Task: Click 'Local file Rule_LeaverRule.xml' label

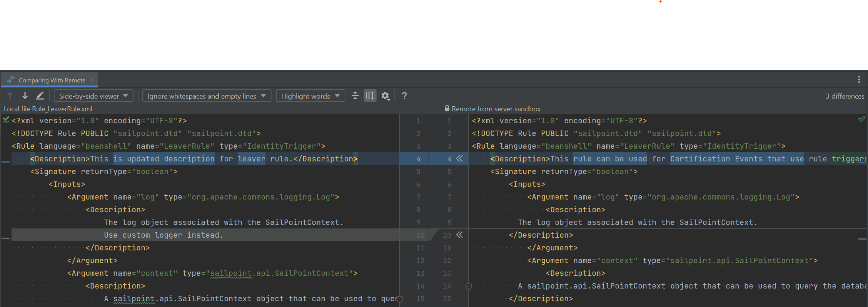Action: 48,109
